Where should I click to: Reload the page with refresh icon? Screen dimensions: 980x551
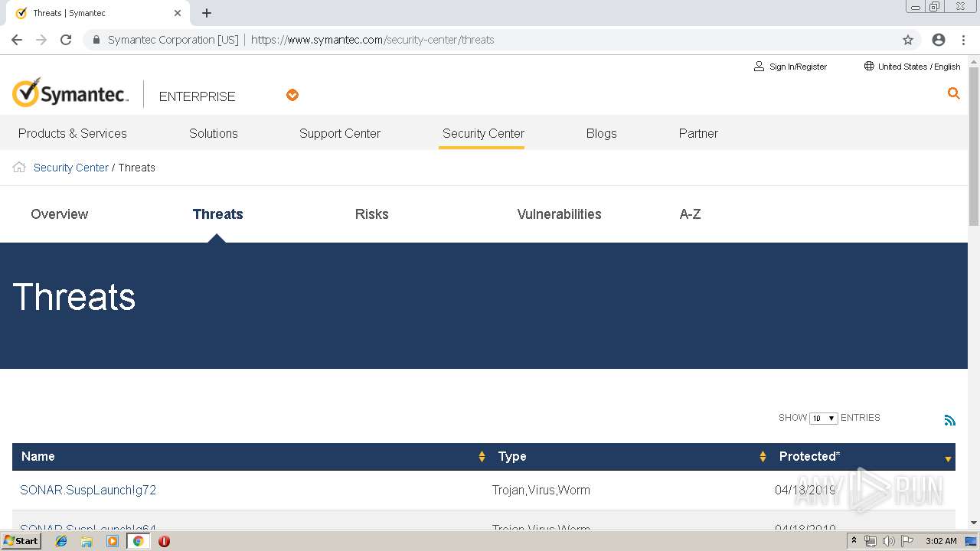tap(66, 40)
